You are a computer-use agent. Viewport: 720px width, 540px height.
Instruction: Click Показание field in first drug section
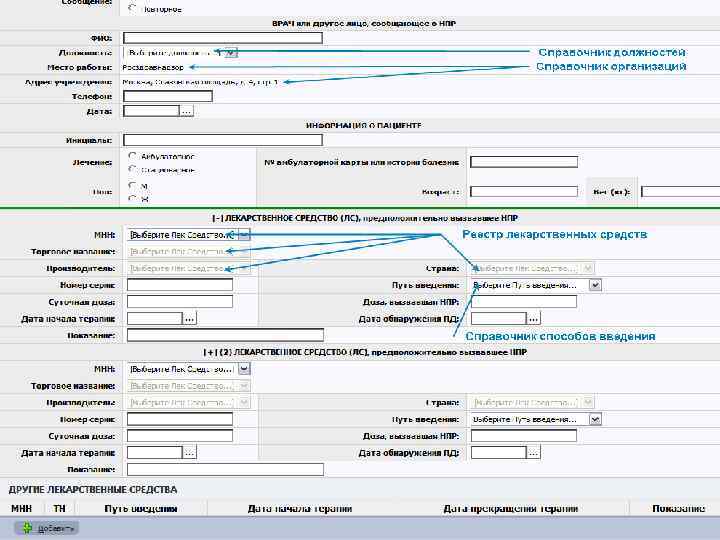[225, 335]
